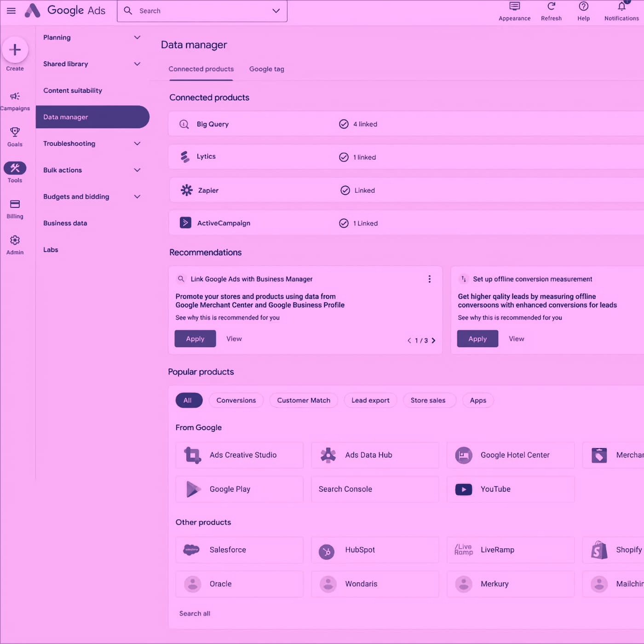Expand the Planning section

coord(137,37)
